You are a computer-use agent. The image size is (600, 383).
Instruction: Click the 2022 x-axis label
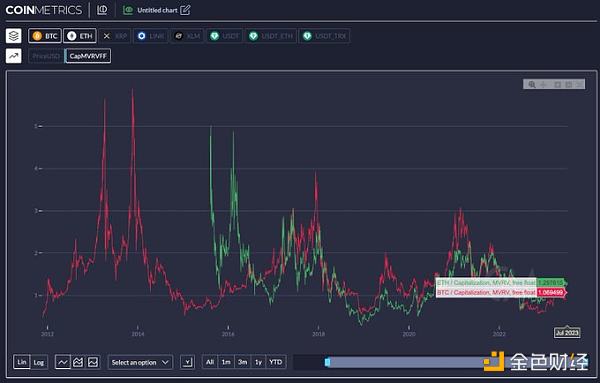point(499,334)
